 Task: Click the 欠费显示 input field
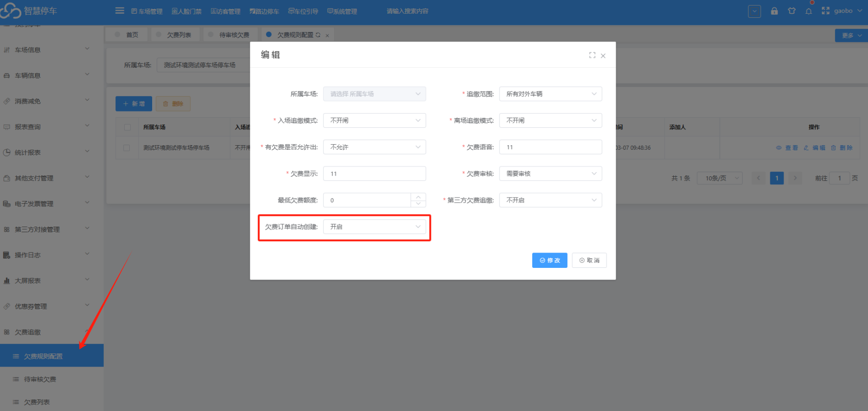374,174
